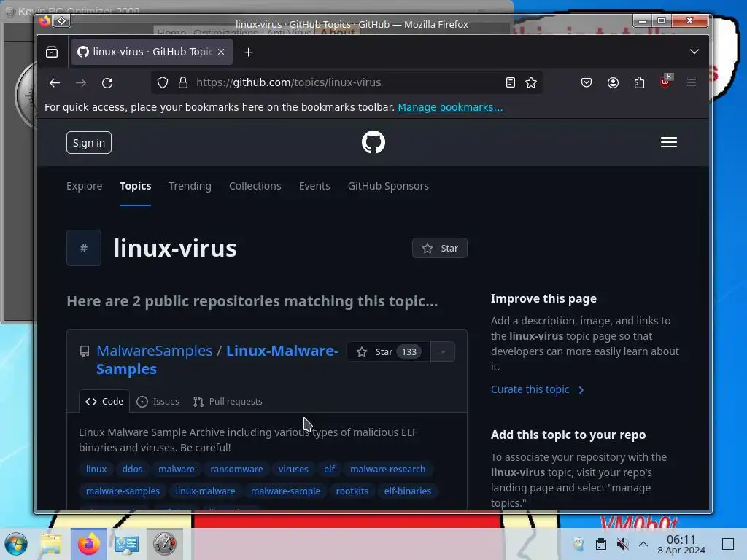Click the elf topic tag
The width and height of the screenshot is (747, 560).
[x=329, y=469]
